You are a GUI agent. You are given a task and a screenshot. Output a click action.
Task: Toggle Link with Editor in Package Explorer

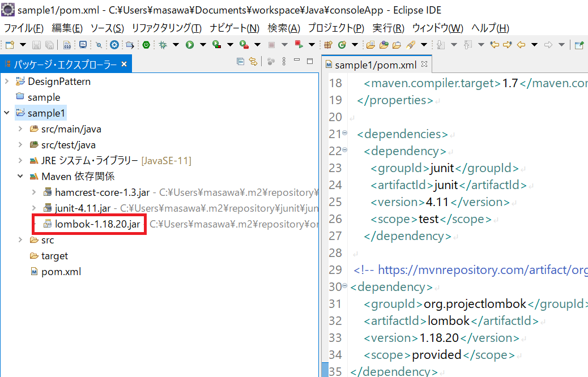click(254, 62)
